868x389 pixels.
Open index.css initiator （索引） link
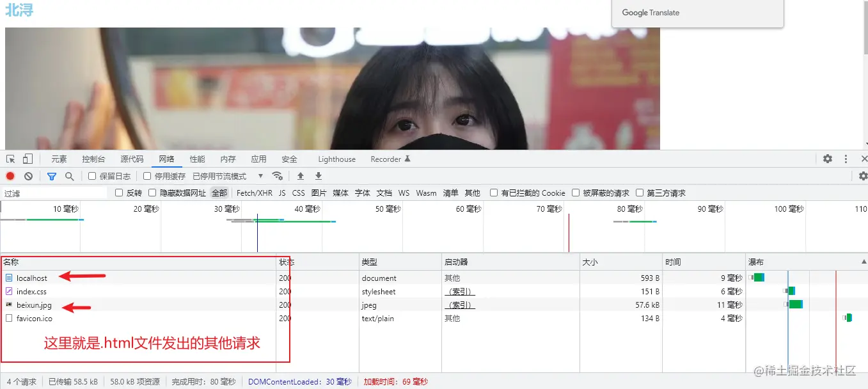[460, 291]
